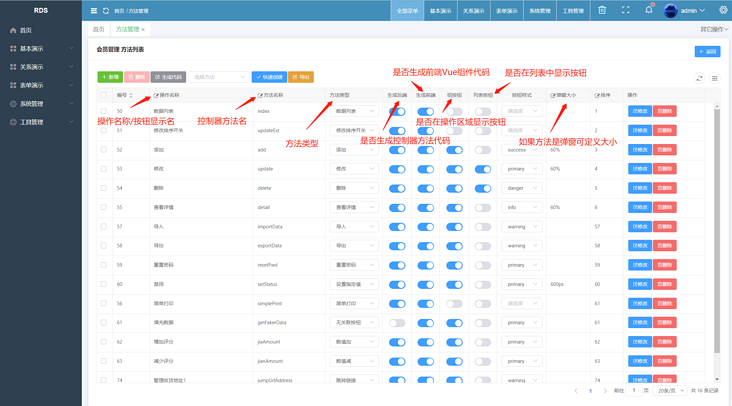Toggle 列表按钮 switch for row 60 setStatus
The image size is (732, 406).
point(482,284)
